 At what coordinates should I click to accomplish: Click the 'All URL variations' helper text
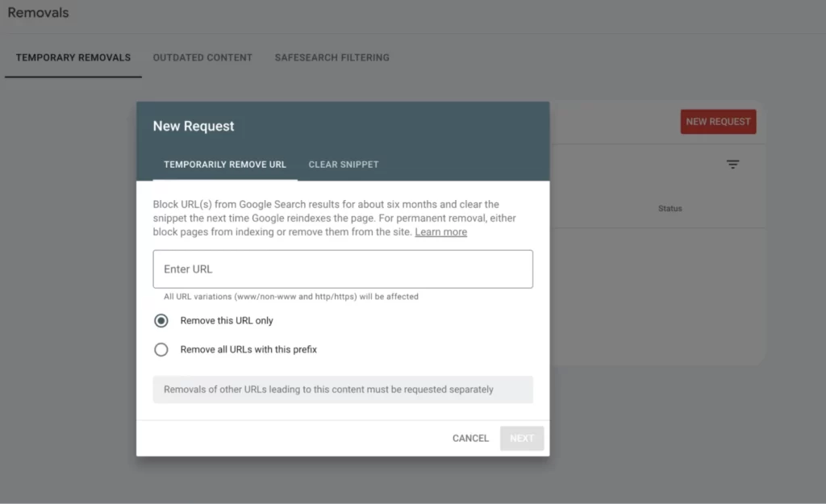291,297
